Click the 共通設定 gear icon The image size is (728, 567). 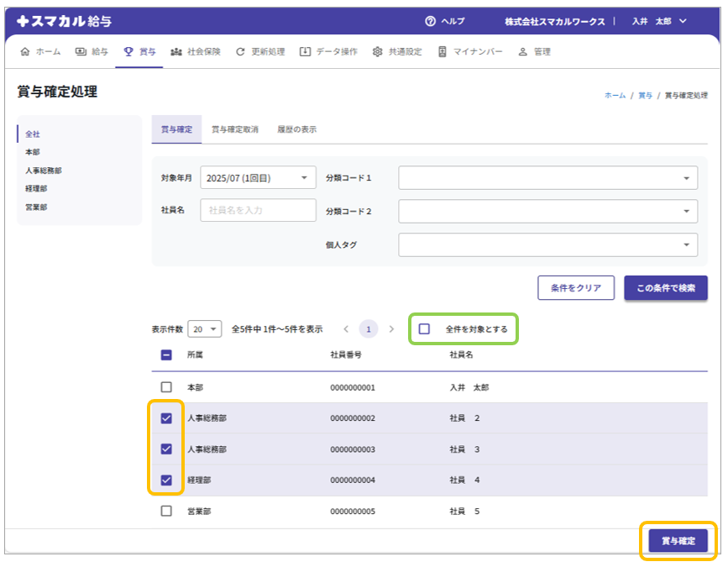[x=377, y=52]
